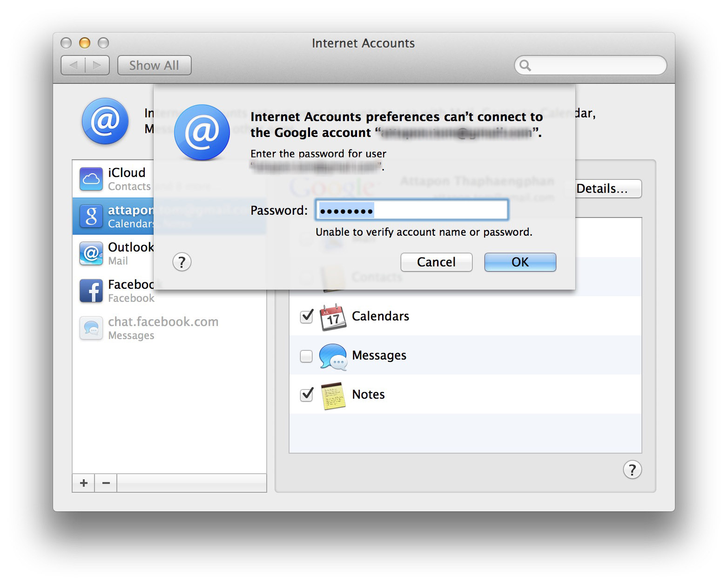Click the Cancel button in dialog
The height and width of the screenshot is (585, 728).
(436, 262)
